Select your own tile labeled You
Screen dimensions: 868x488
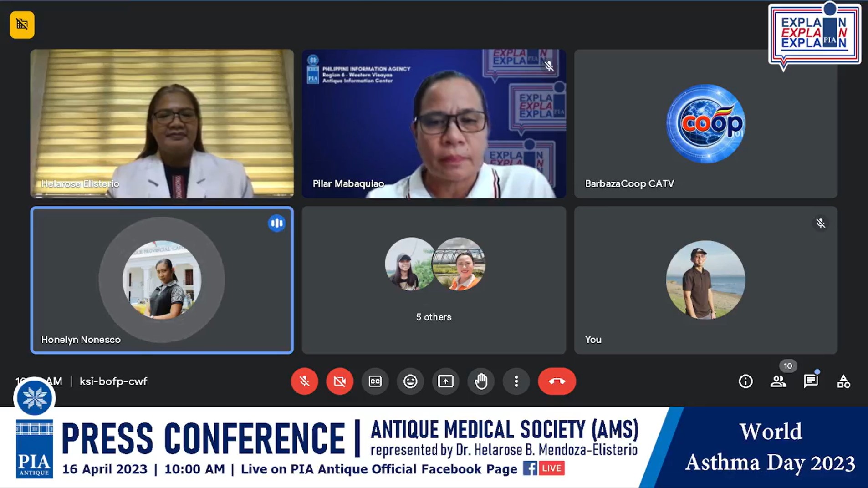(x=706, y=280)
